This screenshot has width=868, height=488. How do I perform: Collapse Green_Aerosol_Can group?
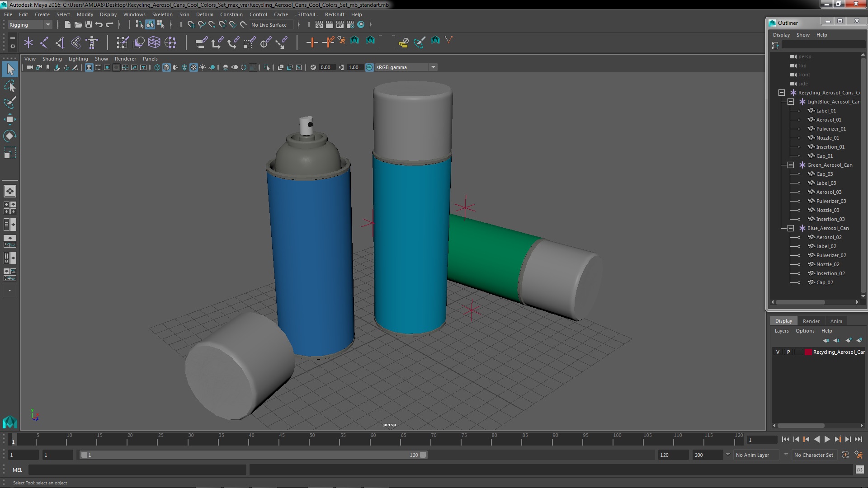click(x=791, y=165)
